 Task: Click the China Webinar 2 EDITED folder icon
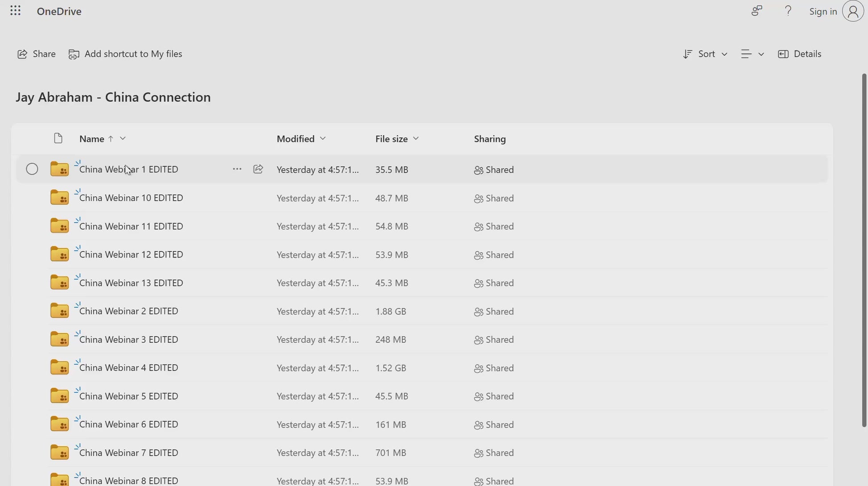click(x=59, y=311)
